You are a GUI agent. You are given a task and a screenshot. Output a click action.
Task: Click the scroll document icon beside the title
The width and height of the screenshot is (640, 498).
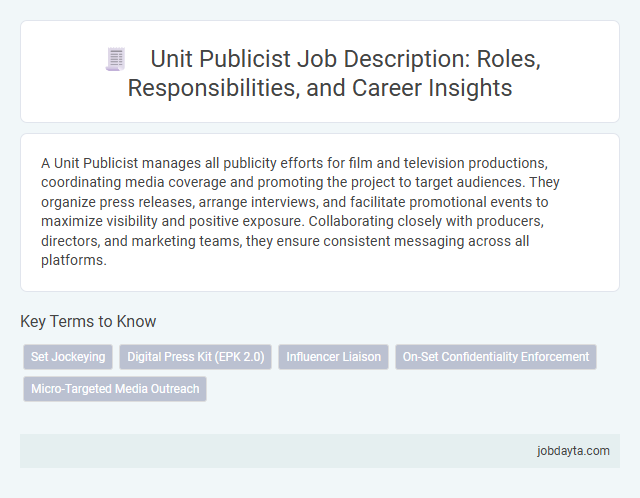pos(116,59)
